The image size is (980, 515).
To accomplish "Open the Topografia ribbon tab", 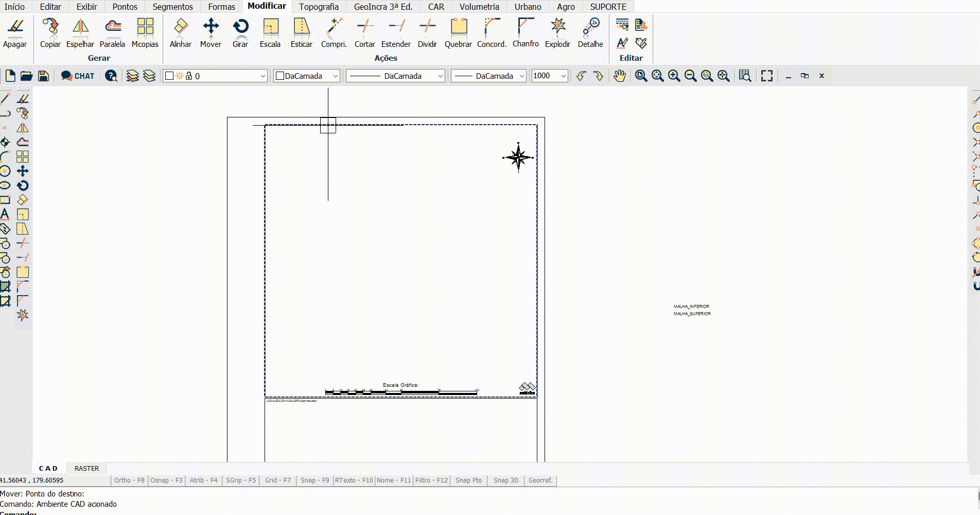I will click(x=319, y=7).
